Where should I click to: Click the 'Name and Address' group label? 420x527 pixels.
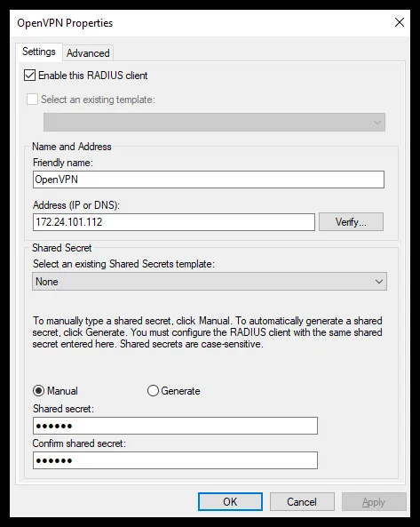pos(72,147)
